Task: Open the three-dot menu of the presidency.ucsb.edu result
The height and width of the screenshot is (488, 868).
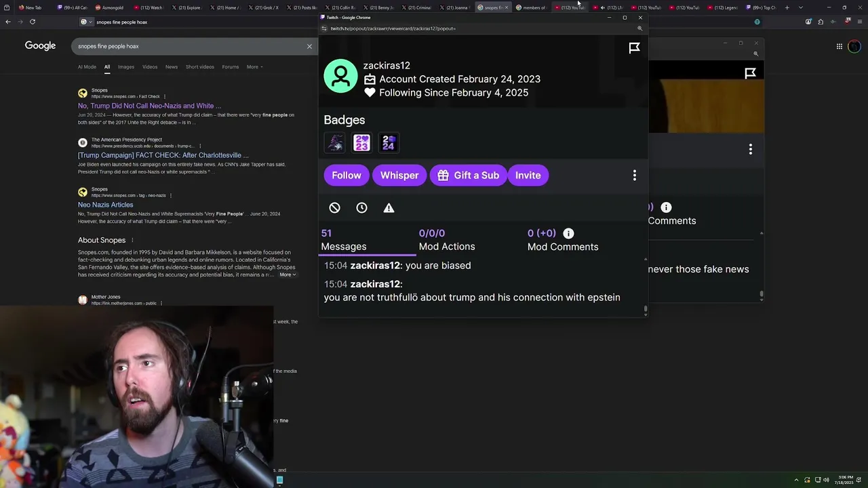Action: 200,146
